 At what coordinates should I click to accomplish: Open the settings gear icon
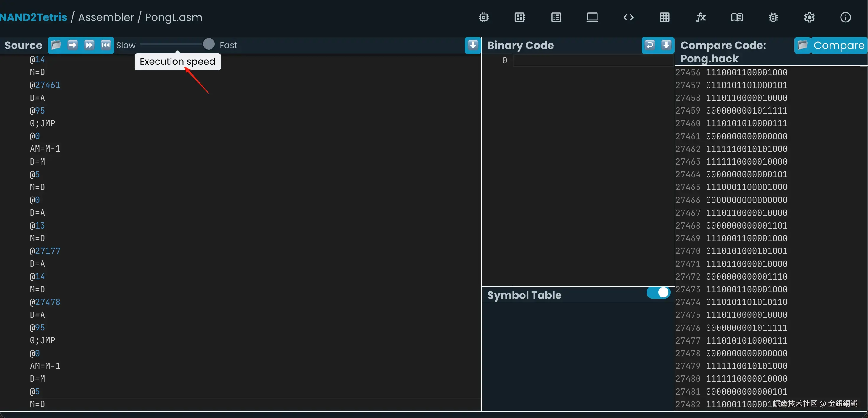[x=809, y=17]
